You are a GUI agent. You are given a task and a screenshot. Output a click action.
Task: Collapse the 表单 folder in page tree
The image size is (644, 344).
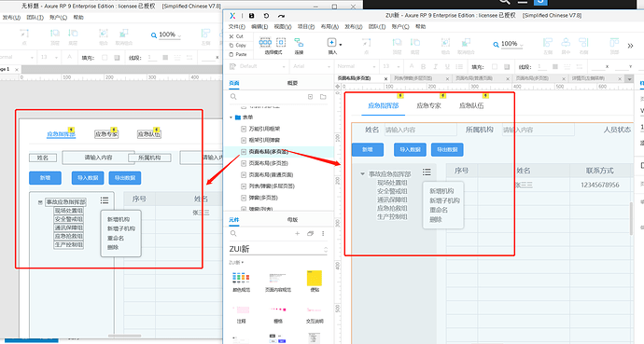click(x=231, y=117)
